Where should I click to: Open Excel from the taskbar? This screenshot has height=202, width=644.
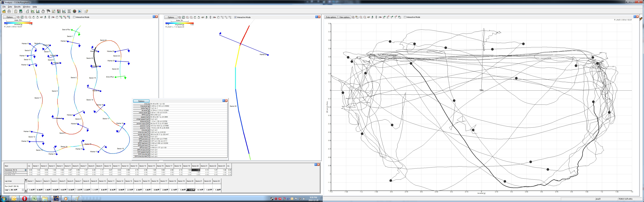tap(35, 199)
